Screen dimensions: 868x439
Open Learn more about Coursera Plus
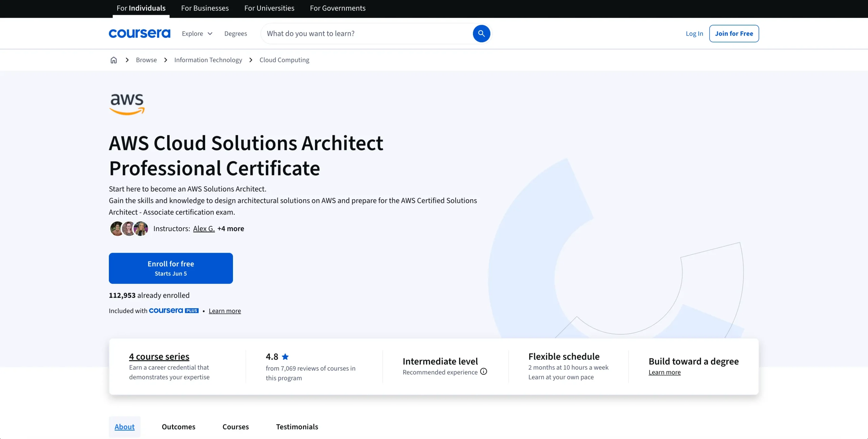pyautogui.click(x=225, y=311)
